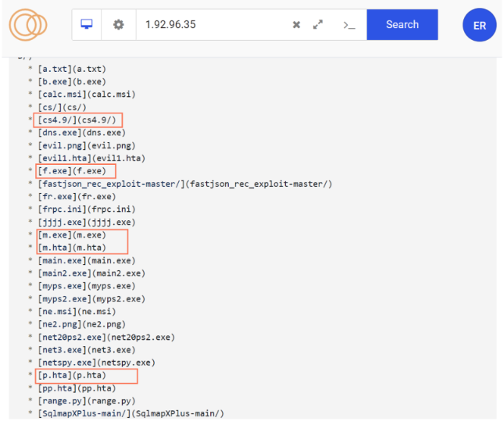Select the [b.exe](b.exe) entry

click(x=72, y=82)
